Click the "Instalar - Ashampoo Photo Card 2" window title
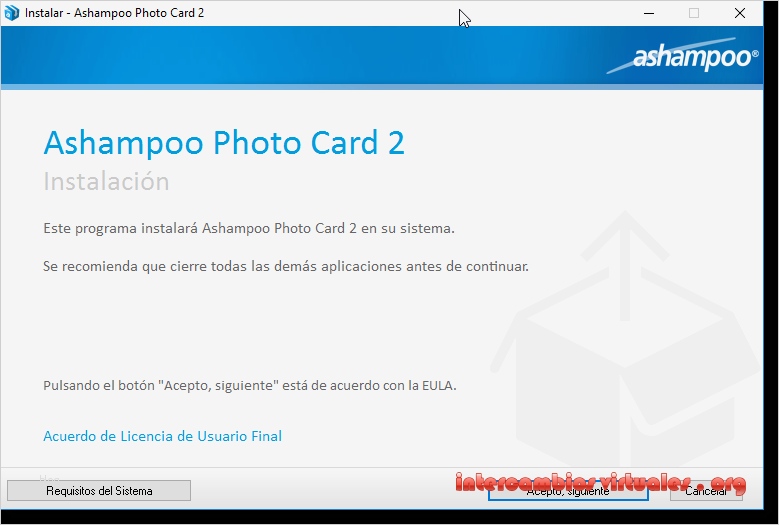 [x=114, y=13]
